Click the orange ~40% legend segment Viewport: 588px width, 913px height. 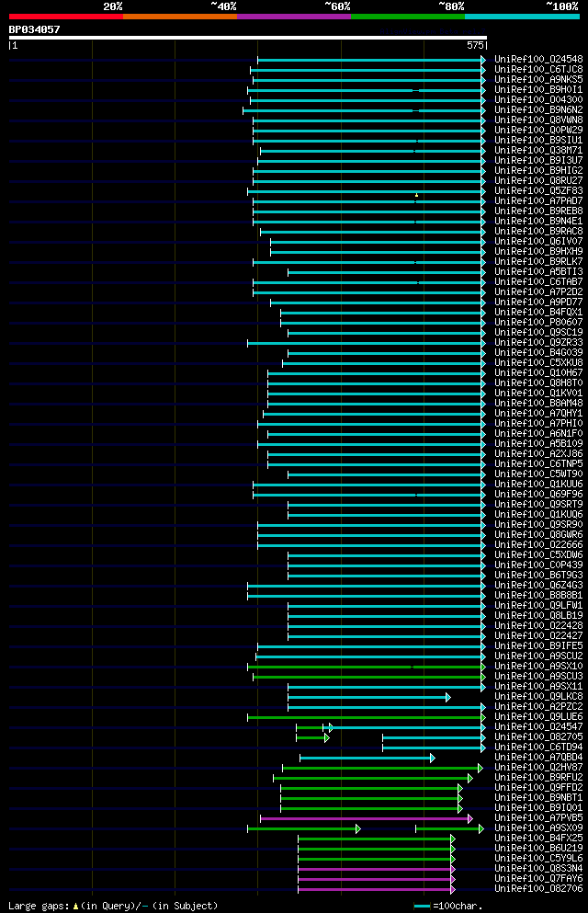(x=180, y=17)
